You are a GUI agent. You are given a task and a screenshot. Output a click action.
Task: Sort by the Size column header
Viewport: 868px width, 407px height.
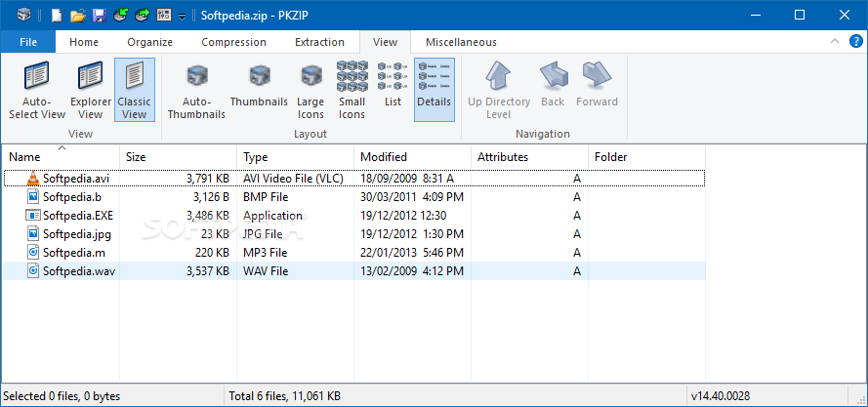[179, 157]
